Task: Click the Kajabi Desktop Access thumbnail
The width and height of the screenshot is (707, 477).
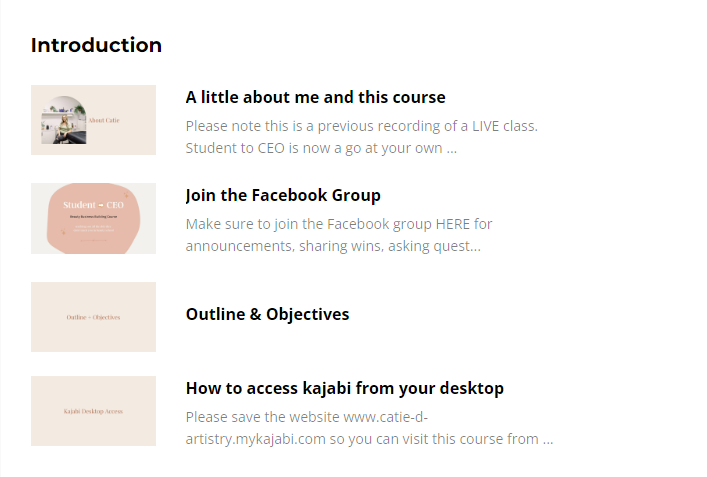Action: click(93, 411)
